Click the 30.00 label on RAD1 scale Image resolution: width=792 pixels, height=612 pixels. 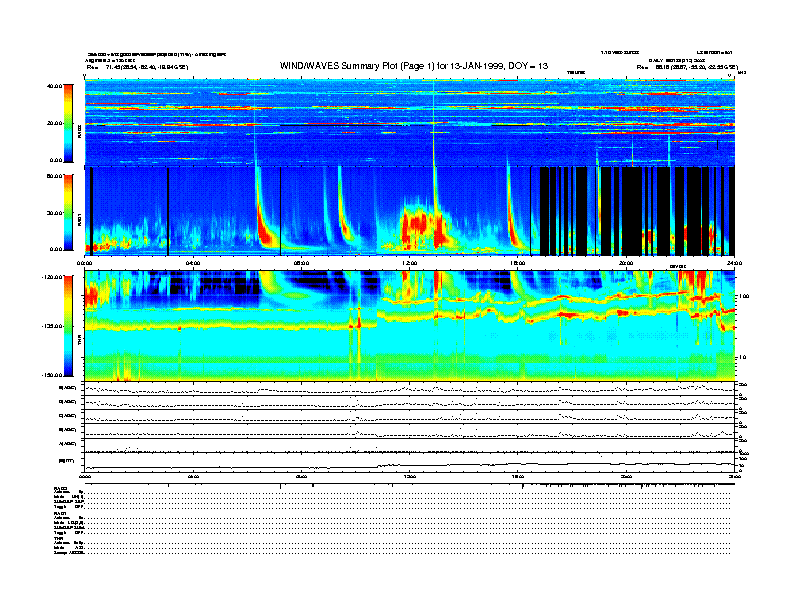click(54, 213)
